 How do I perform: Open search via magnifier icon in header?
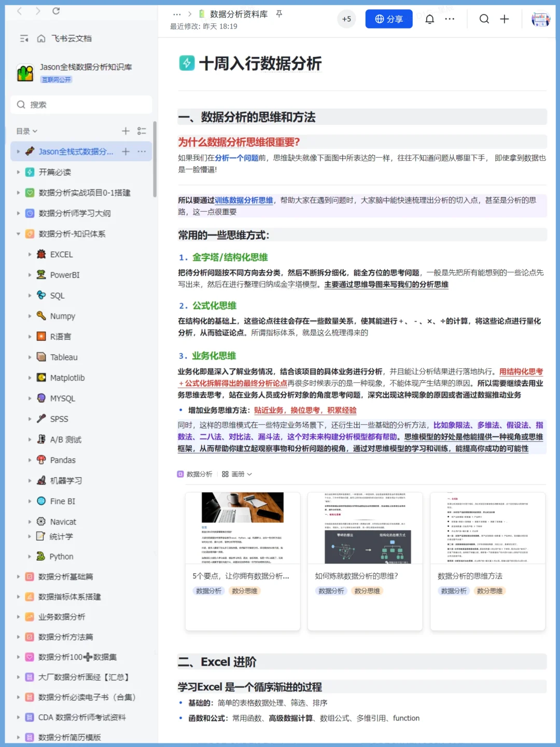click(x=484, y=19)
